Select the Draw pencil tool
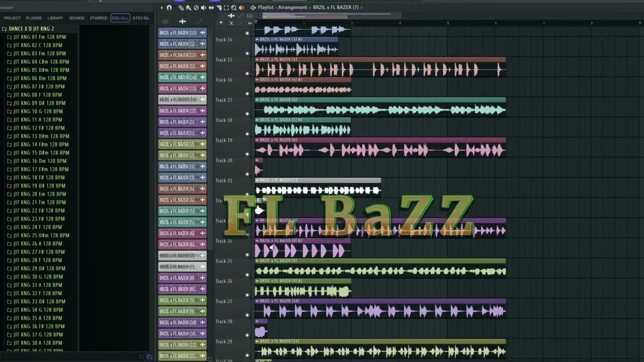 181,8
